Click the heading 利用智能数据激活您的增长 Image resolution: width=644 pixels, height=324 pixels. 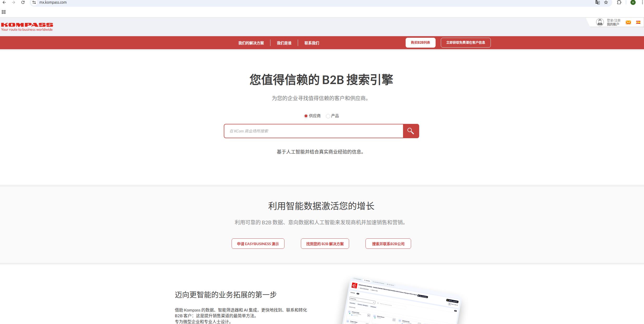(321, 206)
